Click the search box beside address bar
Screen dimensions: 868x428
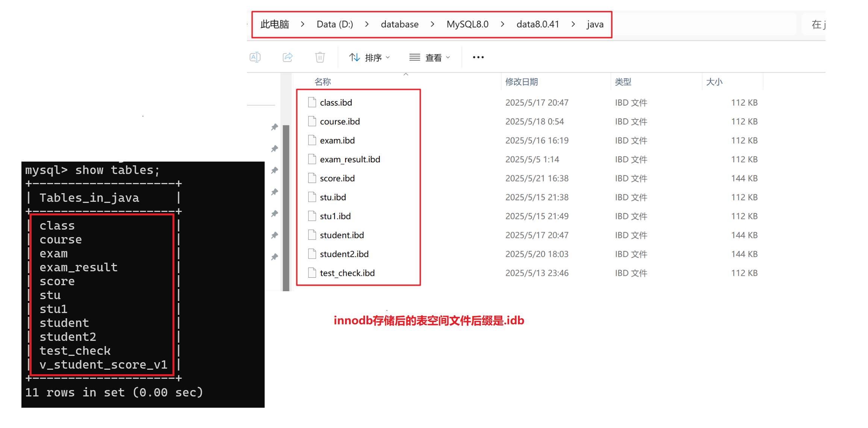coord(814,25)
